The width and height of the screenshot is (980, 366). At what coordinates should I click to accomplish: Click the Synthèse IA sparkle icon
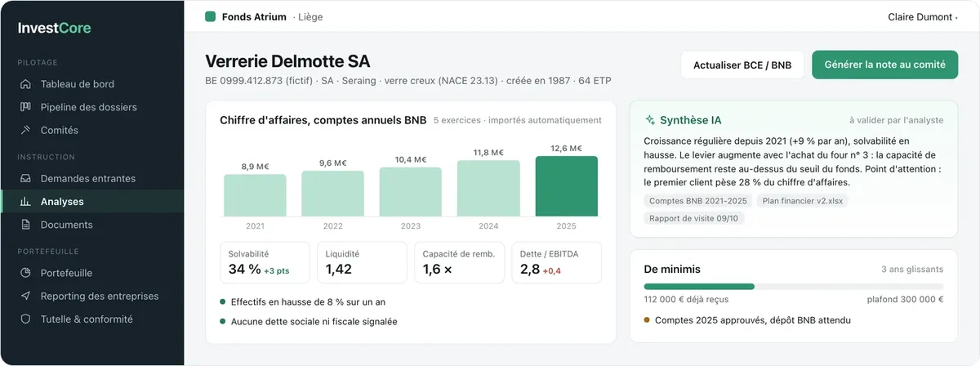pyautogui.click(x=650, y=120)
